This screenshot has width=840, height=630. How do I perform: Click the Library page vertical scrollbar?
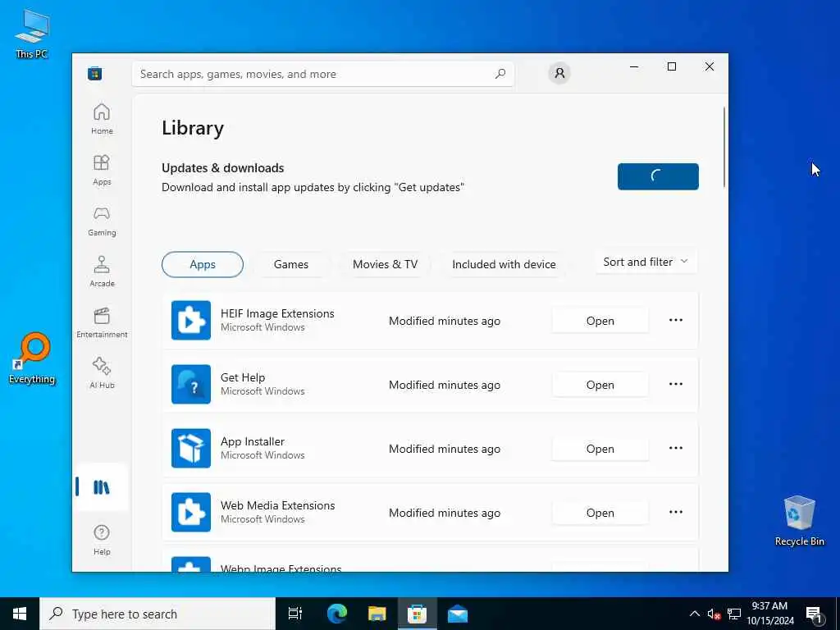click(724, 148)
